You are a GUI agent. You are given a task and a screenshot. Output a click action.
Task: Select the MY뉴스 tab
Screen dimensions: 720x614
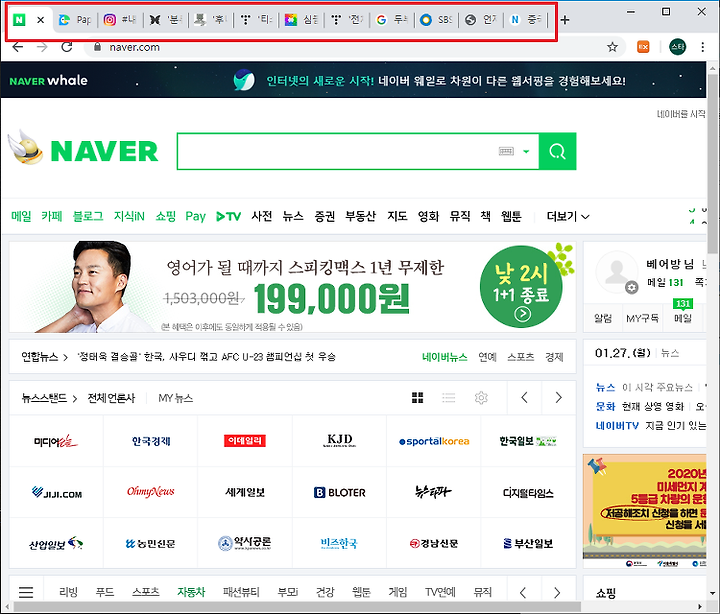pyautogui.click(x=175, y=398)
